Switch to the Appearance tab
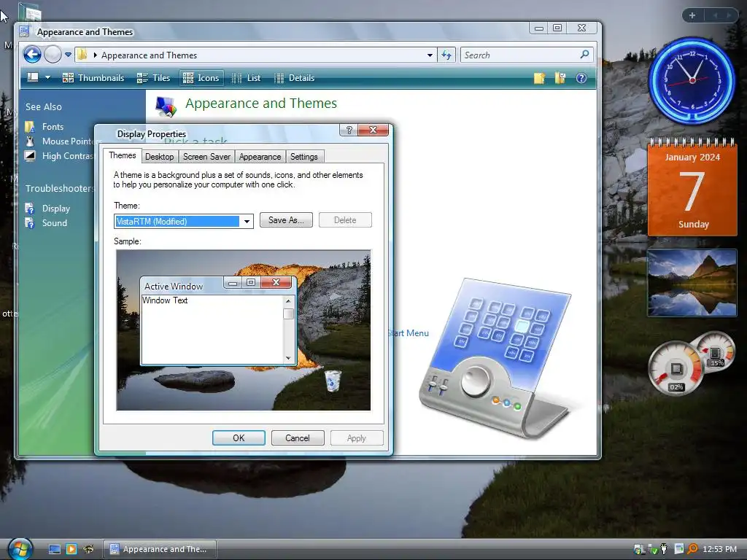 point(260,157)
